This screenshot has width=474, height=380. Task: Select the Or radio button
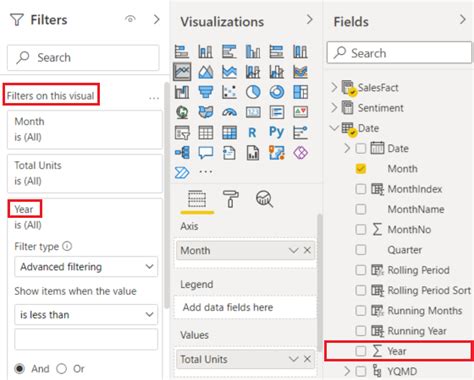coord(62,369)
